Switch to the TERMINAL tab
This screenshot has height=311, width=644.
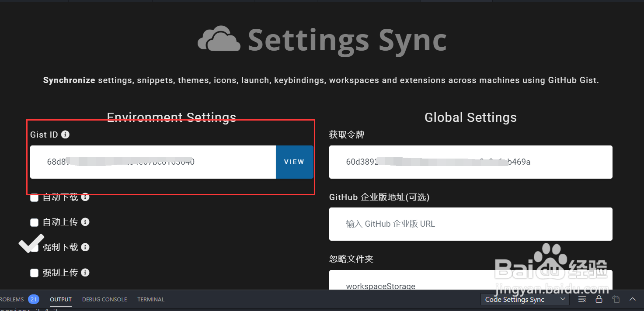[x=150, y=299]
